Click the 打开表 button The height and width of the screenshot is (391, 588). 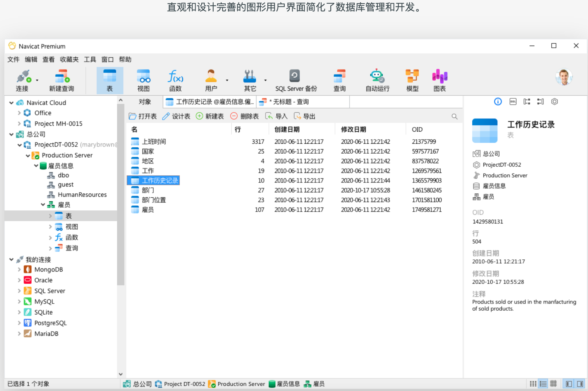(143, 116)
